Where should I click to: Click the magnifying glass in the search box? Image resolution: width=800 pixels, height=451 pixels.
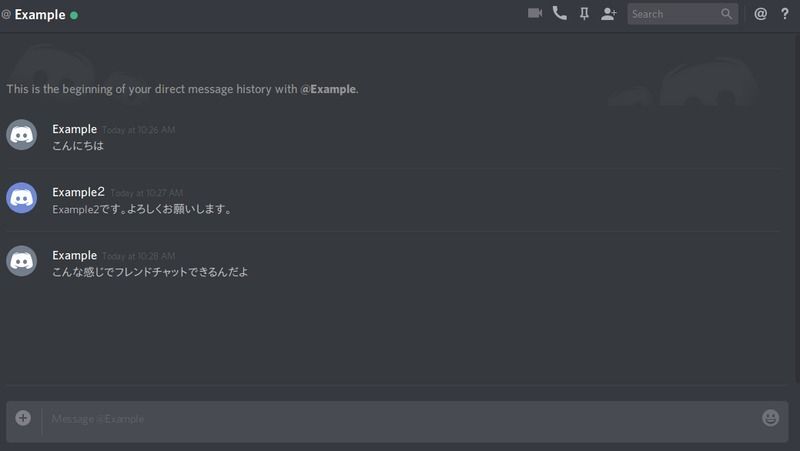[x=727, y=14]
